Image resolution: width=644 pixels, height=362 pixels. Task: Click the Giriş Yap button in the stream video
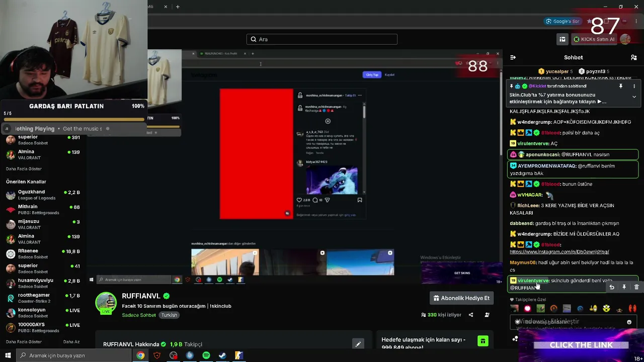tap(372, 75)
